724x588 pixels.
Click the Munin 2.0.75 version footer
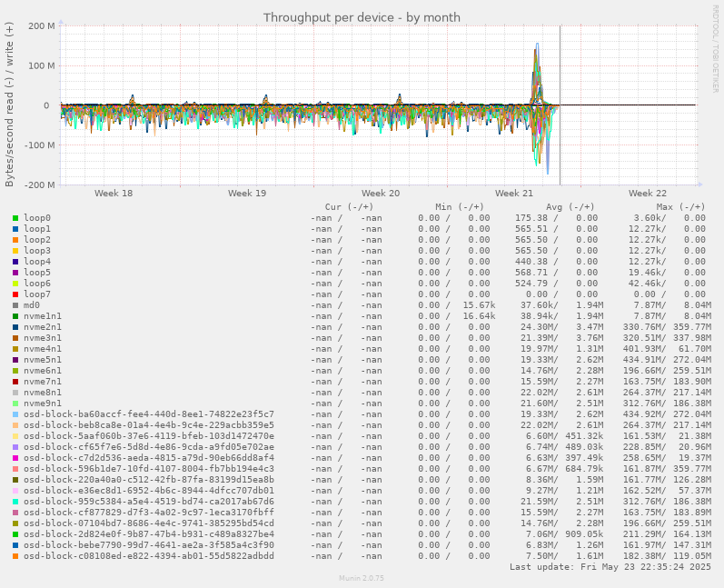[x=362, y=578]
